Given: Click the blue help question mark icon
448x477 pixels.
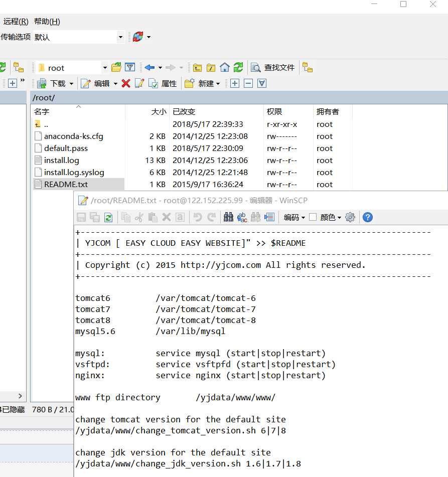Looking at the screenshot, I should coord(368,217).
